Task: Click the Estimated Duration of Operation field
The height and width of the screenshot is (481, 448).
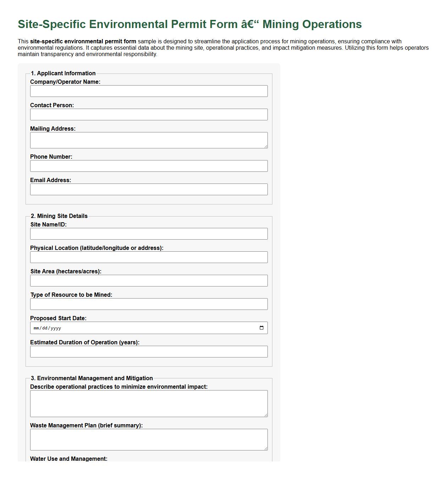Action: (x=149, y=351)
